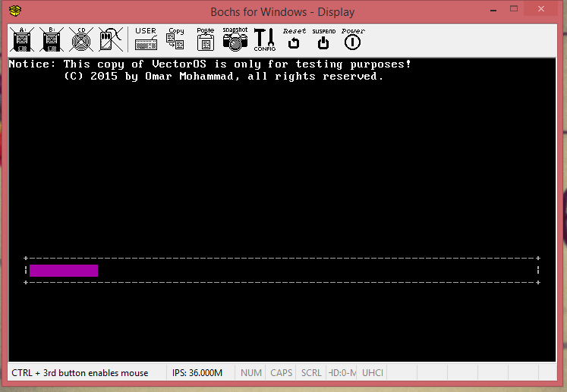Click 'CTRL + 3rd button enables mouse' text

point(80,373)
